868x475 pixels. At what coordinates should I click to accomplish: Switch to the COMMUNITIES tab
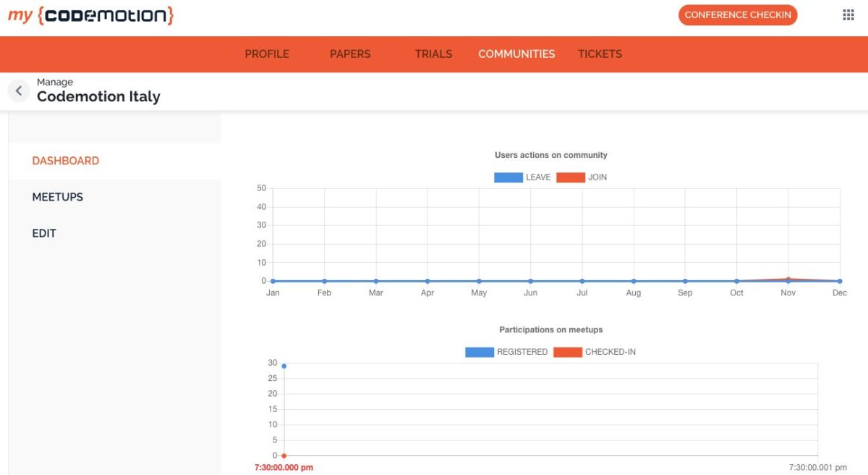516,54
